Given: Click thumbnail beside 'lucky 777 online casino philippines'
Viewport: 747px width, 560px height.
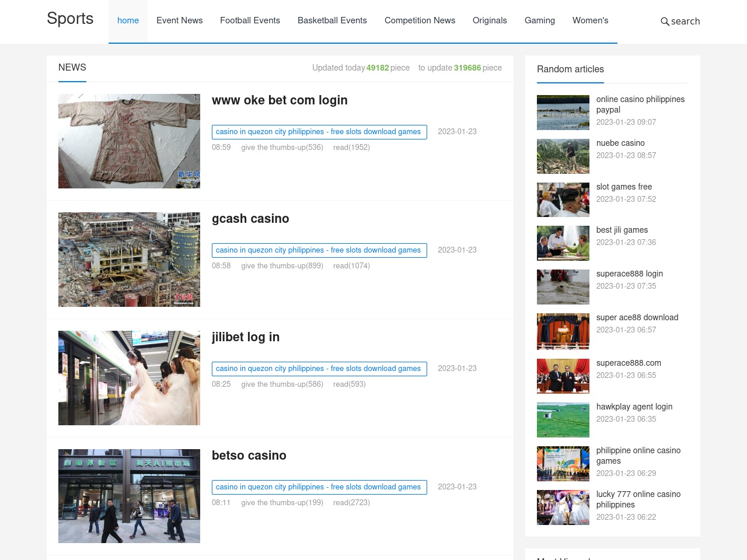Looking at the screenshot, I should (x=563, y=508).
